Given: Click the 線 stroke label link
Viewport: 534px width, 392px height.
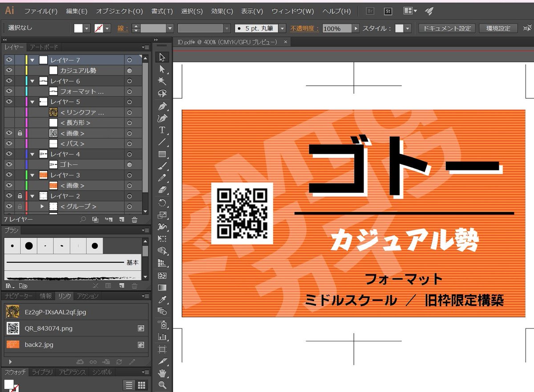Looking at the screenshot, I should tap(122, 28).
